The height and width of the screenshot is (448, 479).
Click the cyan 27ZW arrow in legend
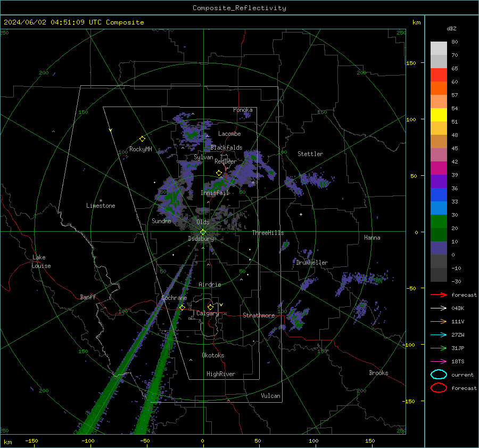439,335
